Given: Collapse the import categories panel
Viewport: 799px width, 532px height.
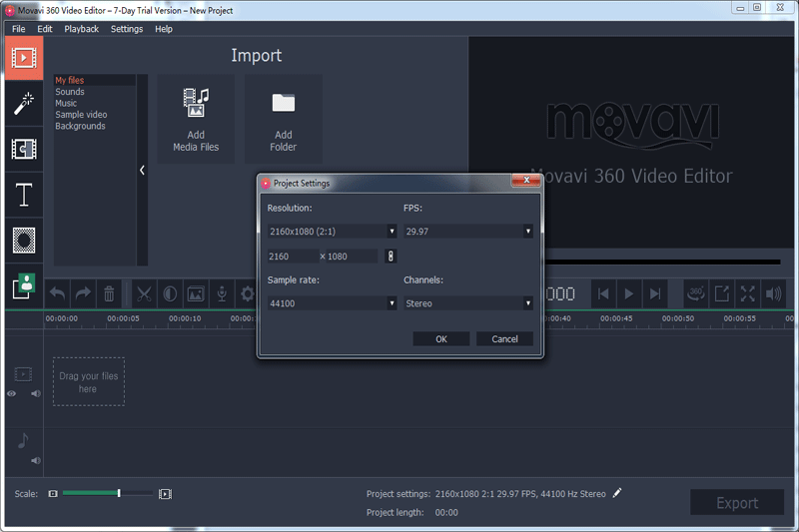Looking at the screenshot, I should (142, 170).
